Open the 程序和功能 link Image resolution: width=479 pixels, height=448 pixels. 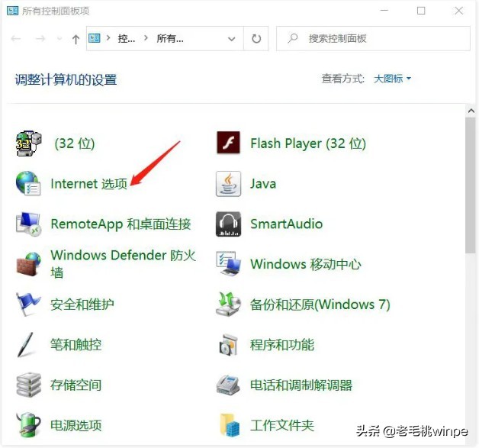[x=281, y=345]
